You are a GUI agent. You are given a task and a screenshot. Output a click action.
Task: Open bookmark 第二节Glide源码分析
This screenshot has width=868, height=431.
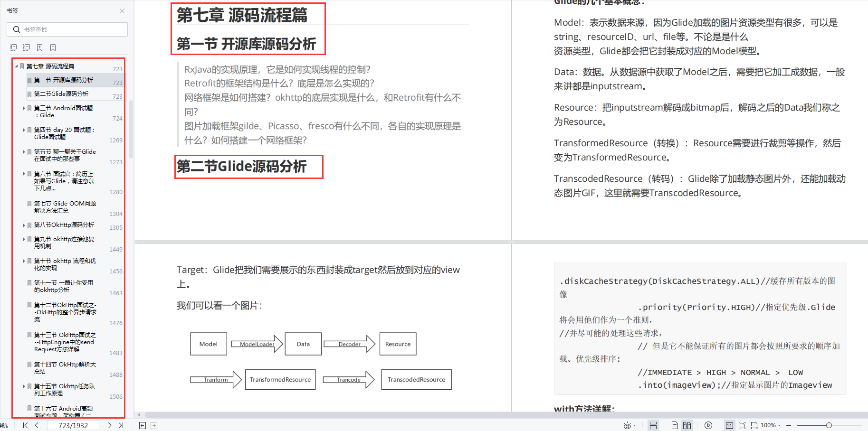[x=61, y=94]
